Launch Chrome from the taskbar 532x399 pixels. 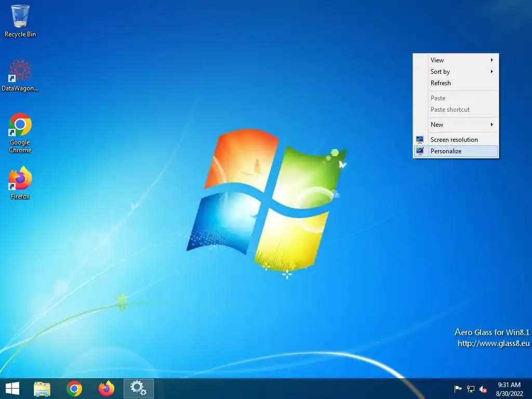click(x=74, y=389)
